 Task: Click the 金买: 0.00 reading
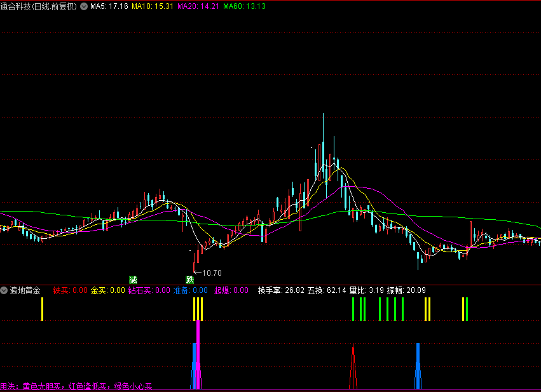(107, 290)
